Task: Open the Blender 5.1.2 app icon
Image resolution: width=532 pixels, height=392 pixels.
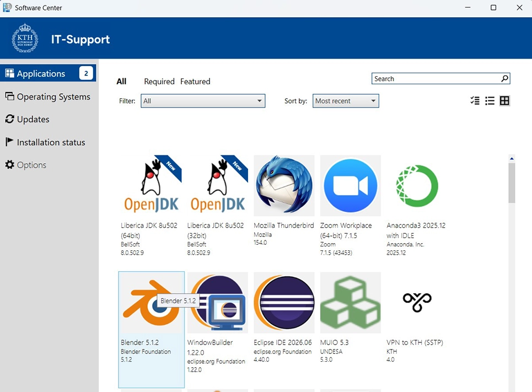Action: [x=151, y=302]
